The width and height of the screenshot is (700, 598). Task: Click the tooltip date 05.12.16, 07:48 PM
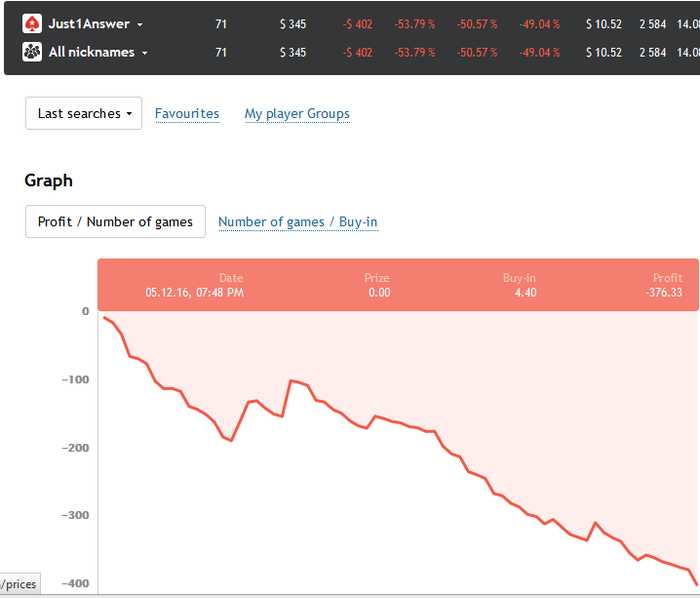click(x=194, y=293)
